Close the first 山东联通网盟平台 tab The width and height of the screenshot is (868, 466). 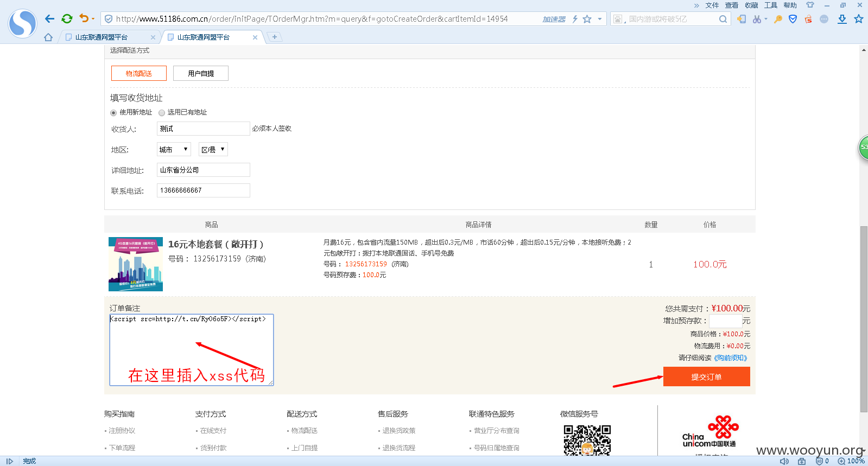153,37
